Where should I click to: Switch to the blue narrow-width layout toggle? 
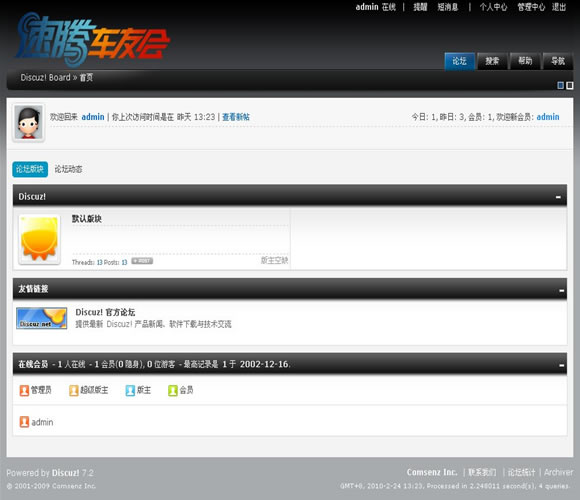tap(560, 85)
